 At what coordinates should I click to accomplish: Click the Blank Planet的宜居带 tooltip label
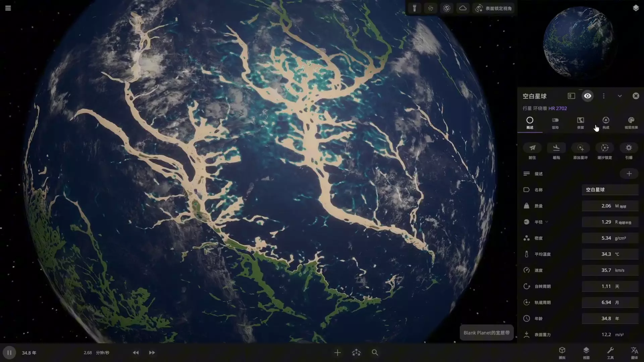(x=487, y=333)
